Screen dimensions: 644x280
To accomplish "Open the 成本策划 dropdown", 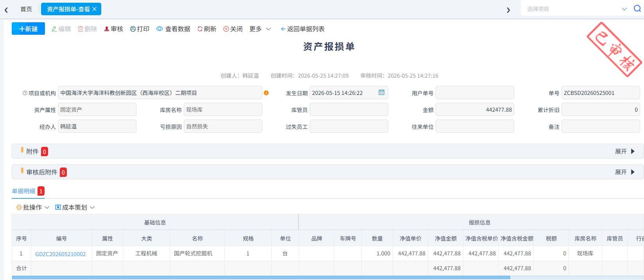I will [75, 207].
